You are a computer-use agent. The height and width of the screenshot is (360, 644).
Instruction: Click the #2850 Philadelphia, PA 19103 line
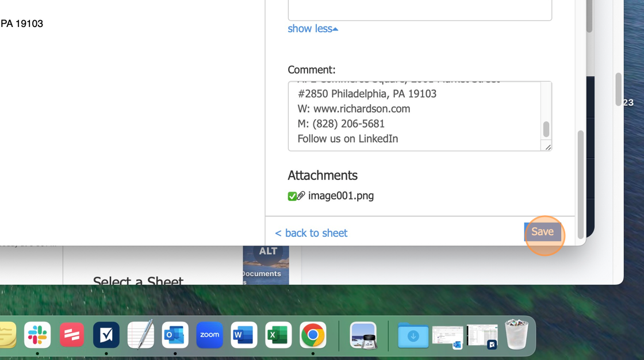click(367, 94)
